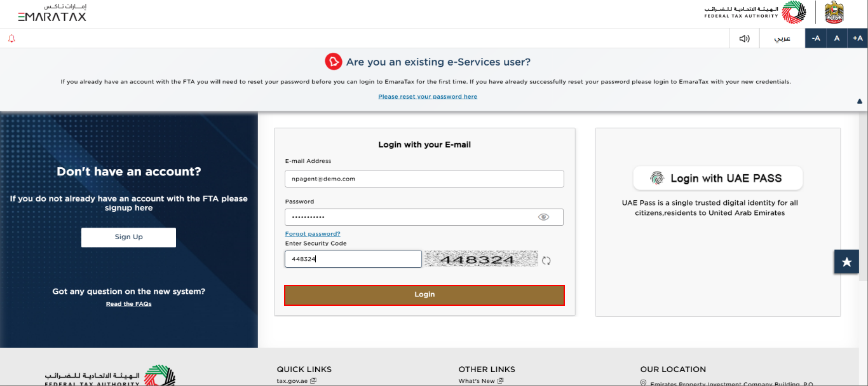The width and height of the screenshot is (868, 386).
Task: Click 'Are you an existing e-Services user?' heading
Action: [438, 62]
